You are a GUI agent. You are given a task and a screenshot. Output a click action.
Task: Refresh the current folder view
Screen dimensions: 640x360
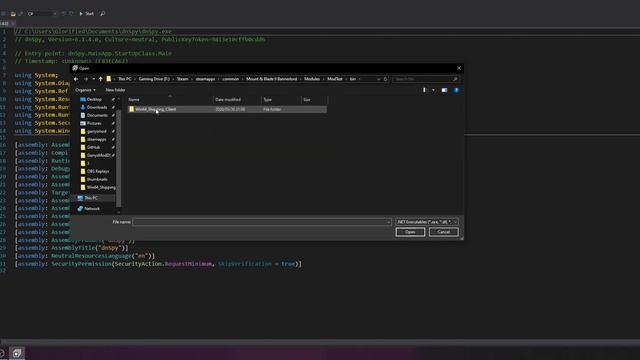385,79
